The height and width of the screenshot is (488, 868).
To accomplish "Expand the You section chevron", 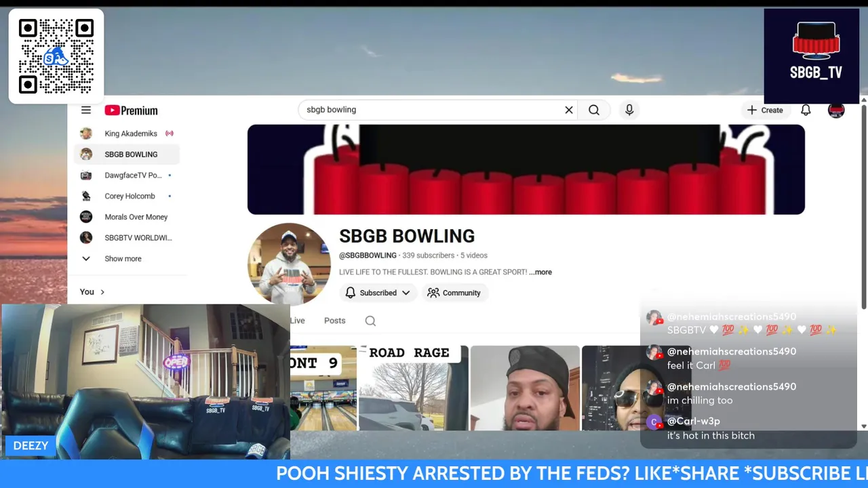I will tap(102, 292).
